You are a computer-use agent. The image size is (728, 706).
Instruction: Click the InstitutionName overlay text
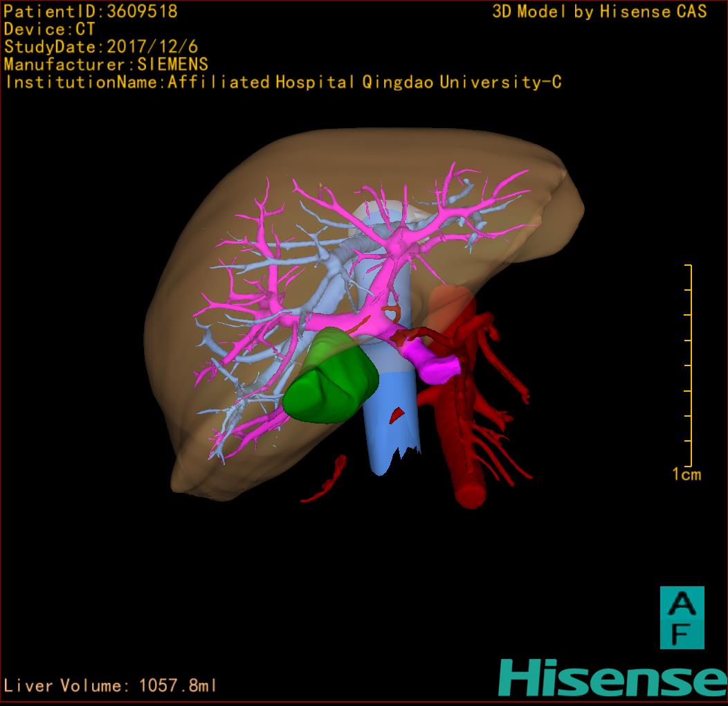(x=282, y=82)
